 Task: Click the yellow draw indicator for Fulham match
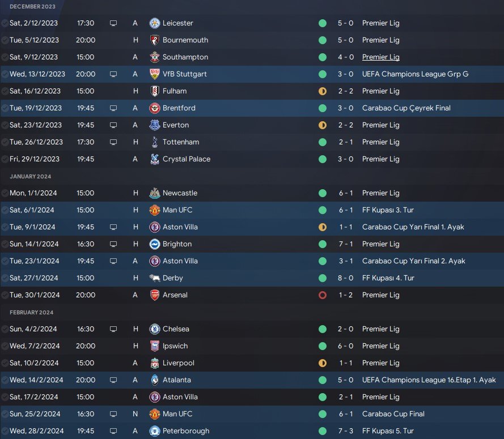click(323, 91)
